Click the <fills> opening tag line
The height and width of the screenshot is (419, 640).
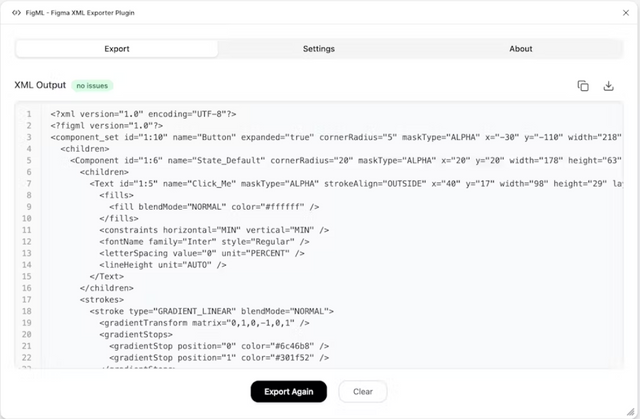click(x=116, y=195)
